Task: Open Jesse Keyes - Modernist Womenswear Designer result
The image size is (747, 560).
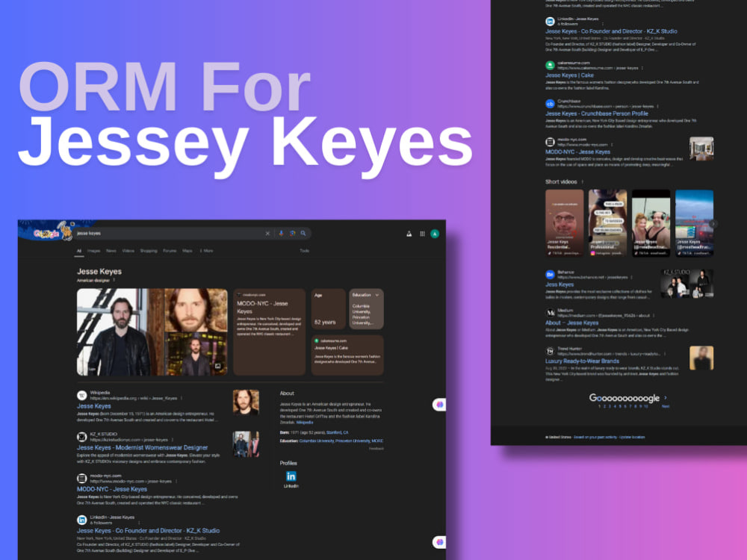Action: point(143,447)
